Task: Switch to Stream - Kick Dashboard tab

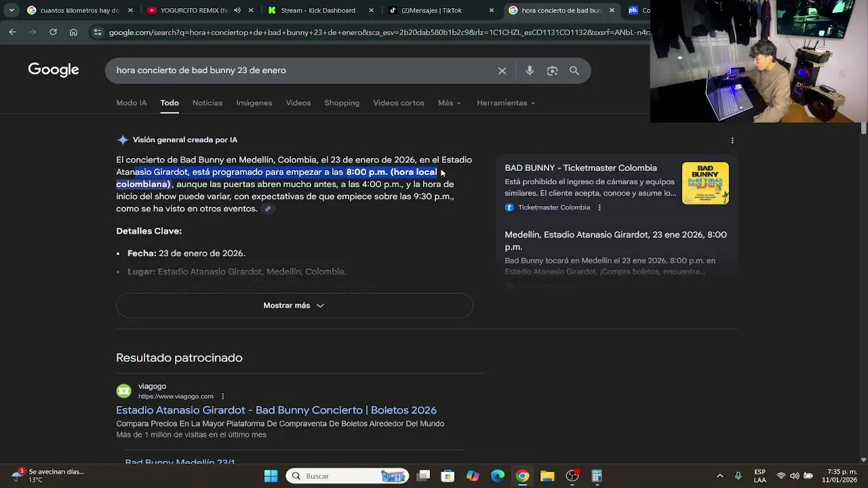Action: (x=319, y=10)
